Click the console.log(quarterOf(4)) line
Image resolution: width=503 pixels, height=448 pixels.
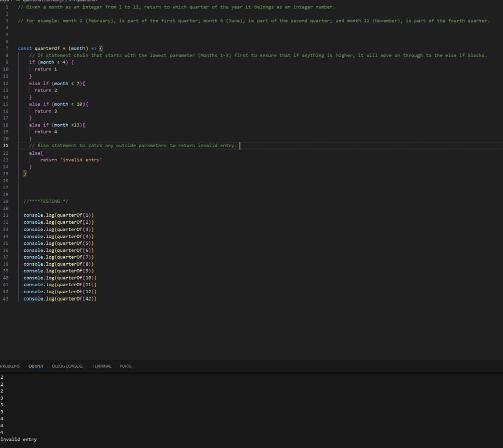click(x=58, y=236)
